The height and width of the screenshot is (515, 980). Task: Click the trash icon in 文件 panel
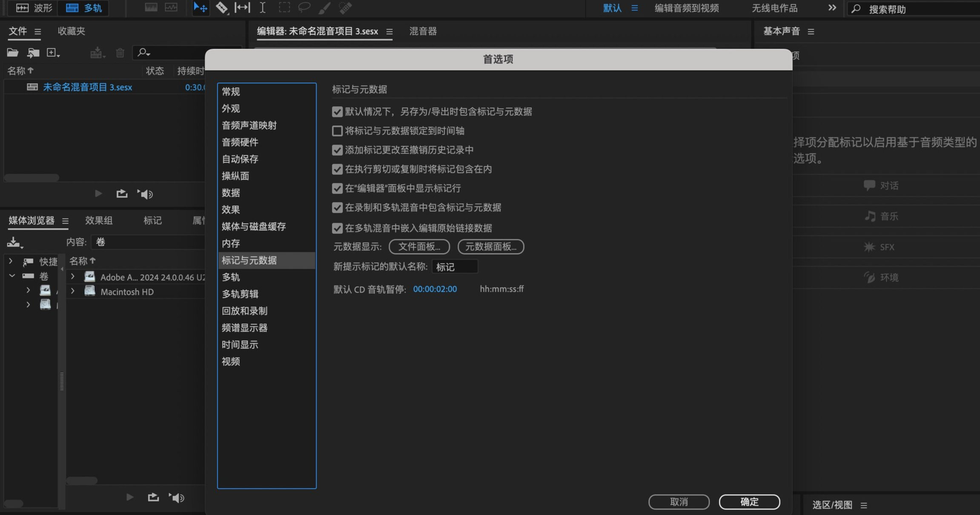(x=120, y=53)
